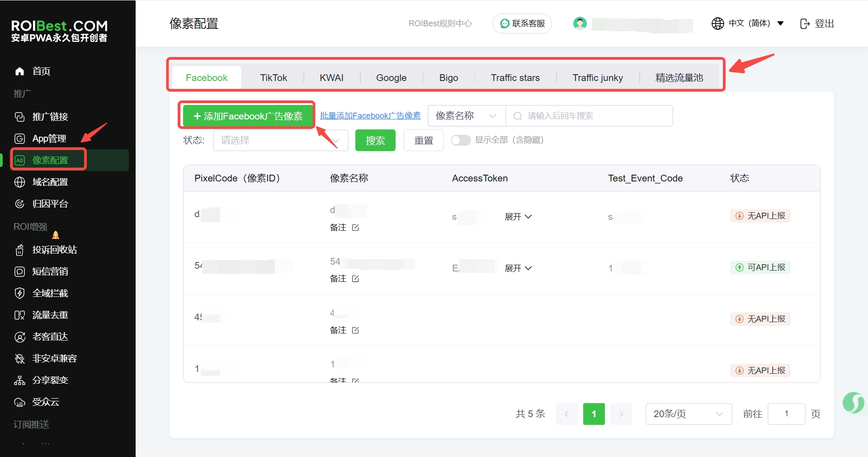Click the language globe icon
This screenshot has width=868, height=457.
(x=717, y=23)
